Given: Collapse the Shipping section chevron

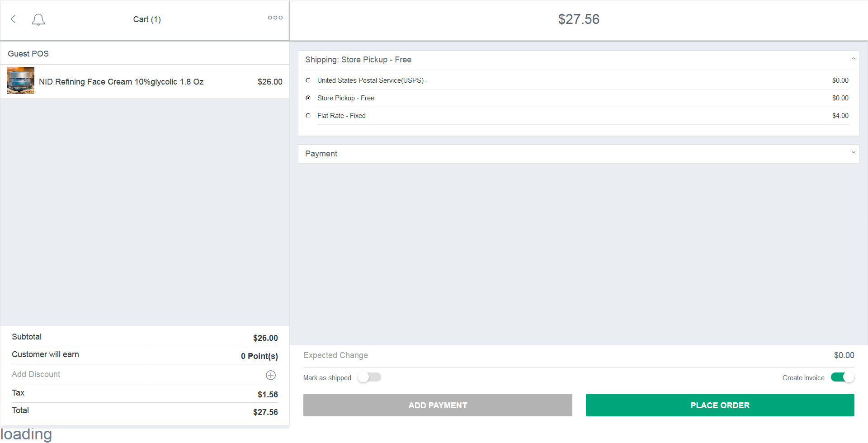Looking at the screenshot, I should tap(853, 59).
